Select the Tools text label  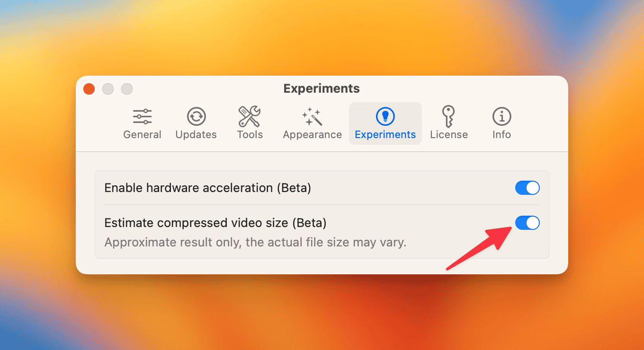pyautogui.click(x=250, y=135)
